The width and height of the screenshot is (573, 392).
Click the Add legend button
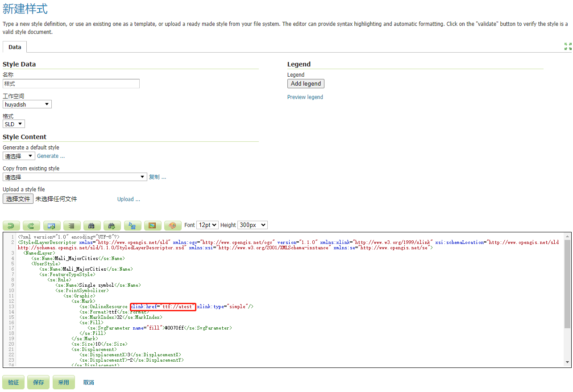coord(306,83)
